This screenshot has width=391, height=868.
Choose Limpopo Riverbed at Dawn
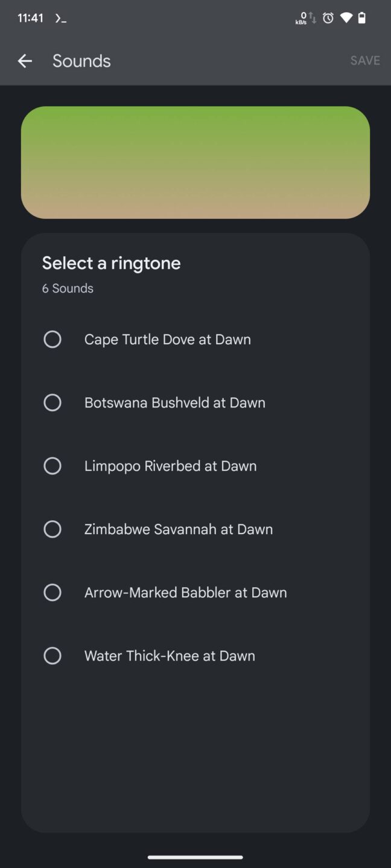(x=52, y=465)
